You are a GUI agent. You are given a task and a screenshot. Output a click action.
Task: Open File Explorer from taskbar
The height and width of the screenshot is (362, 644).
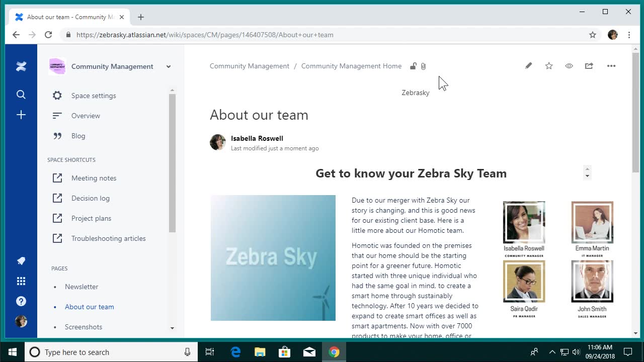(260, 352)
